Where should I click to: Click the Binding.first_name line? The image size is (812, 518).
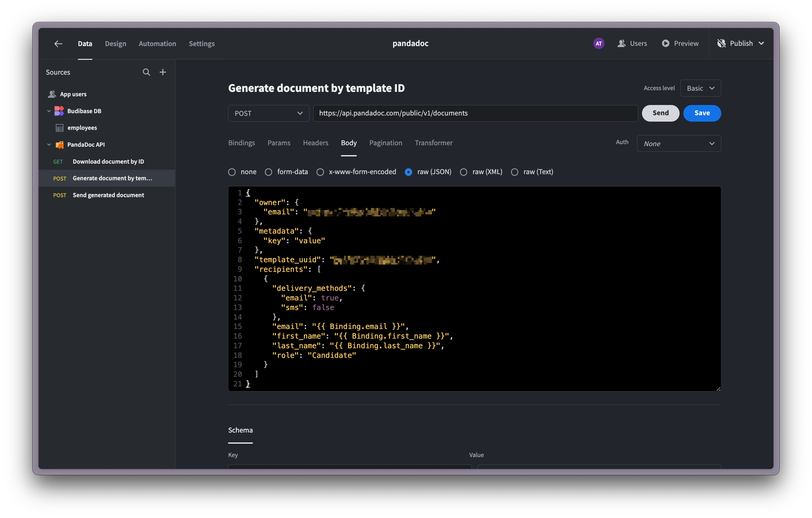pyautogui.click(x=363, y=336)
